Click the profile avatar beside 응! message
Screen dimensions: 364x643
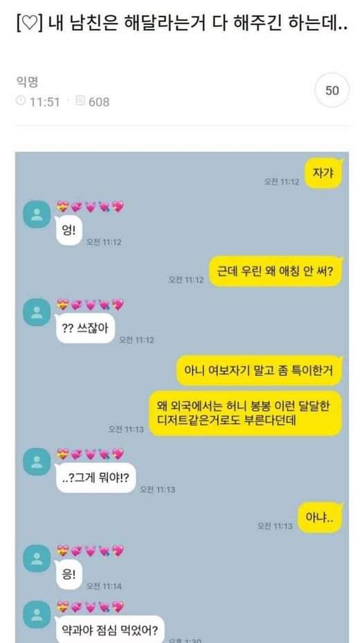pos(37,559)
